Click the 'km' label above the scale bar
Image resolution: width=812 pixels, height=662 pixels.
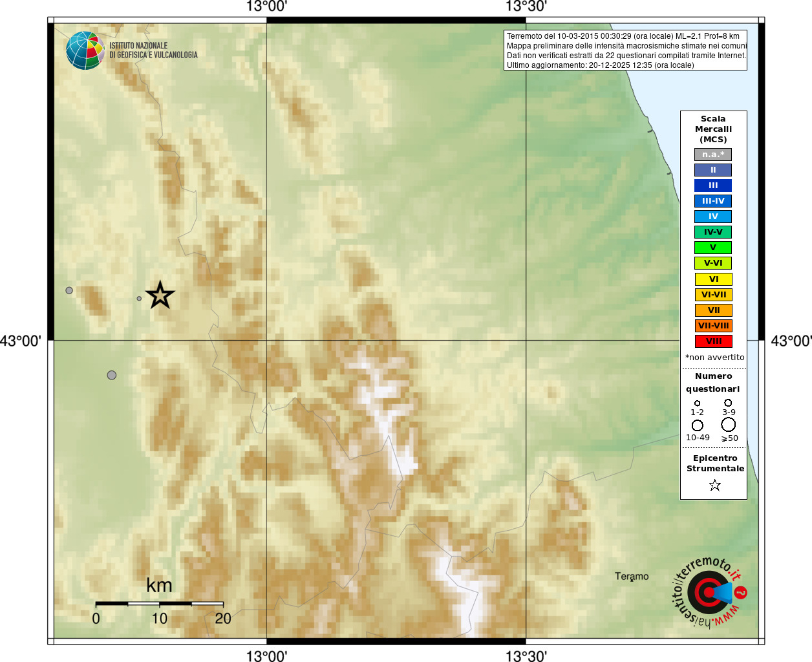point(159,585)
